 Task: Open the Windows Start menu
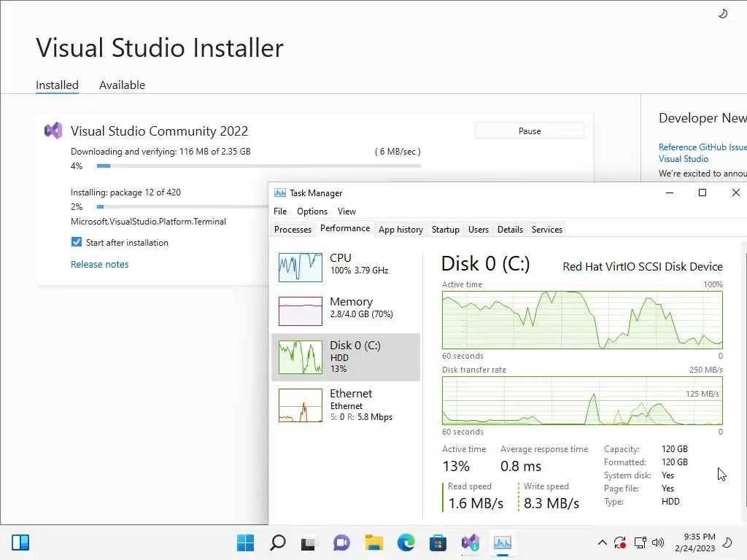[x=245, y=542]
